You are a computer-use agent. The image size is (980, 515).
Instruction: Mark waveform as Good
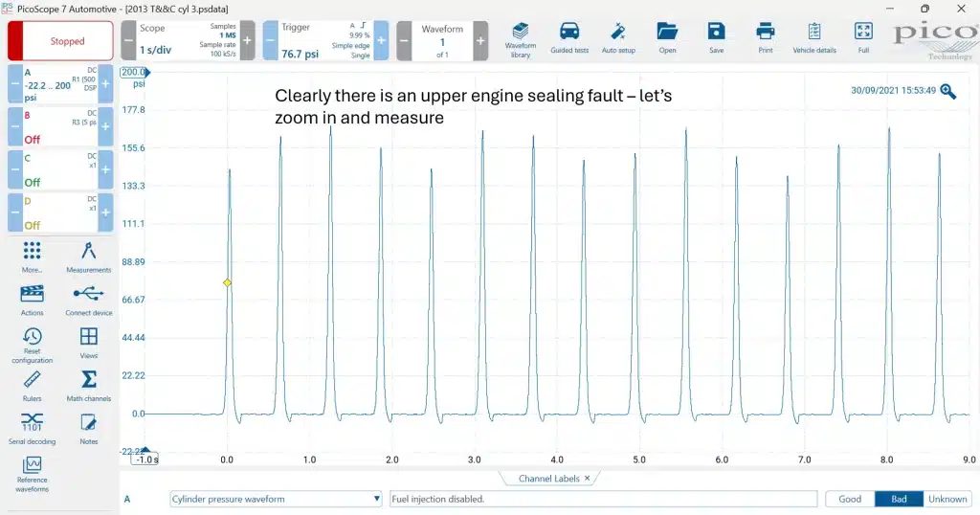(850, 499)
